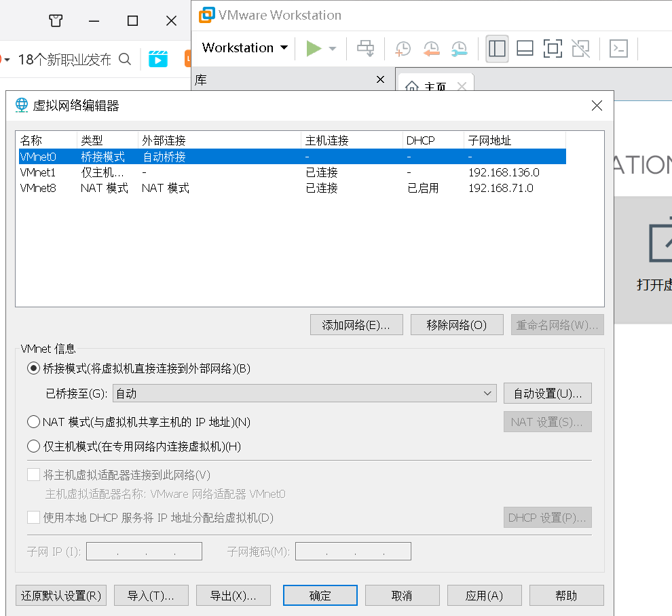Viewport: 672px width, 616px height.
Task: Click the 已启用 DHCP cell for VMnet8
Action: [423, 188]
